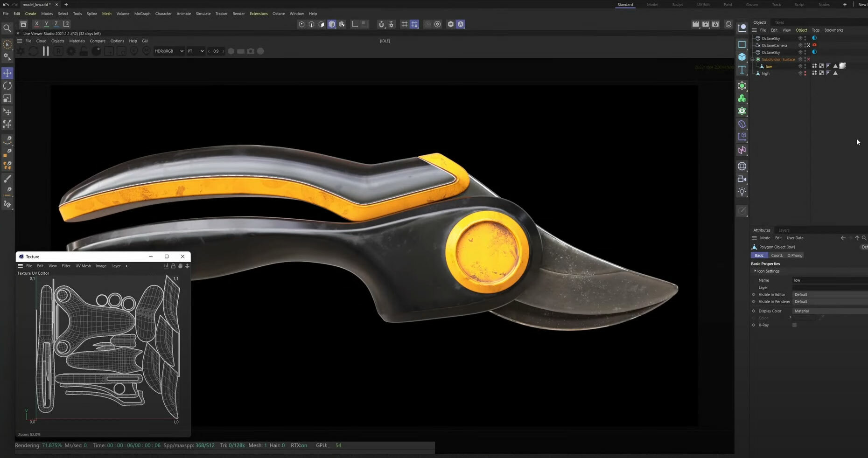
Task: Click camera snapshot icon in Live Viewer toolbar
Action: (251, 51)
